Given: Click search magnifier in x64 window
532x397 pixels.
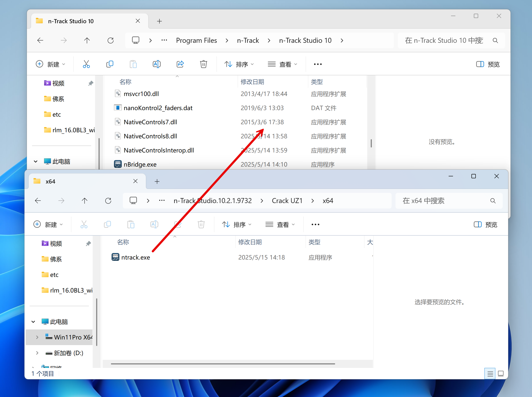Looking at the screenshot, I should click(x=493, y=201).
